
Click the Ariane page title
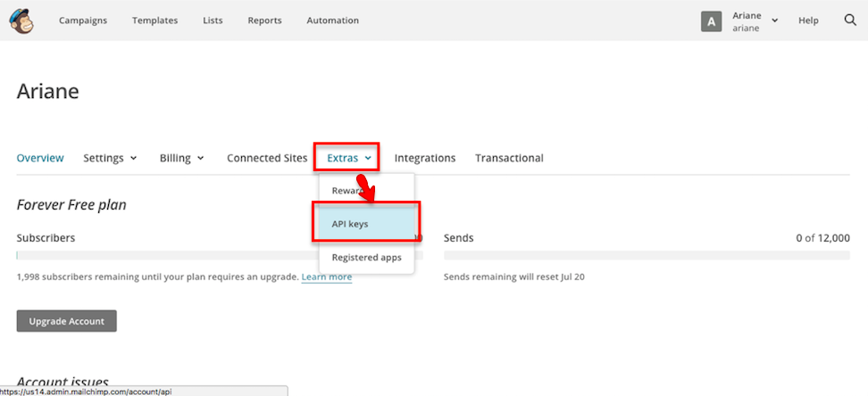pyautogui.click(x=47, y=91)
